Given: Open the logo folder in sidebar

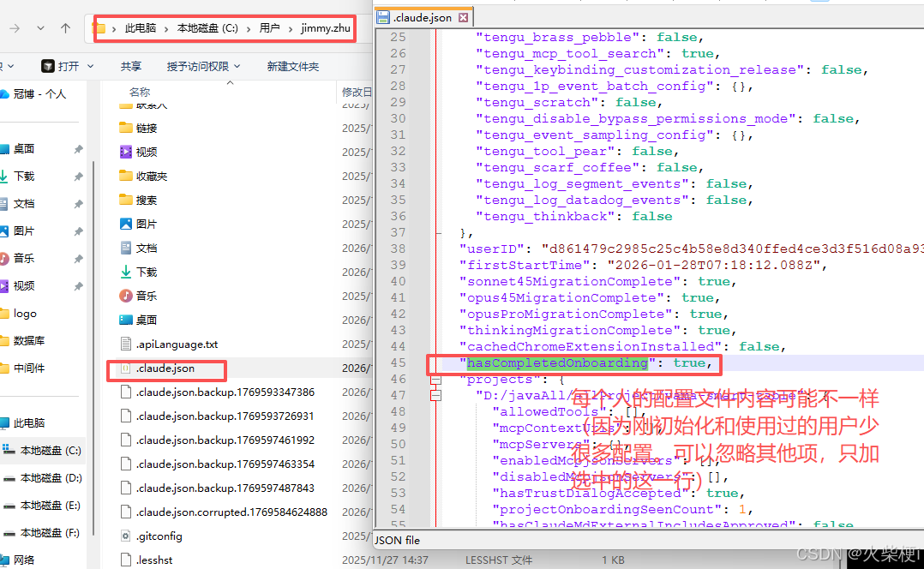Looking at the screenshot, I should pos(25,314).
